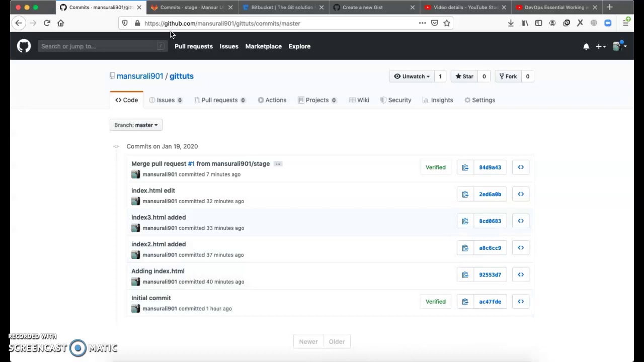
Task: Open the mansurali901 owner link
Action: [140, 76]
